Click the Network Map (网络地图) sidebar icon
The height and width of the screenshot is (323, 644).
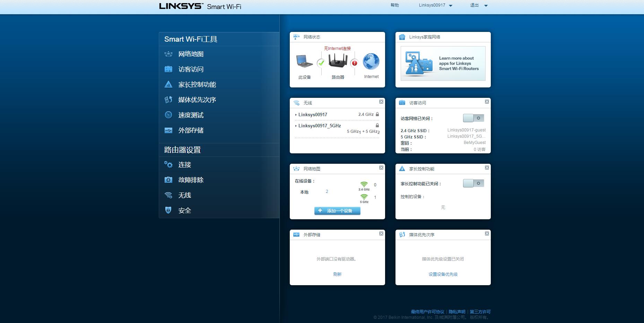pos(168,54)
